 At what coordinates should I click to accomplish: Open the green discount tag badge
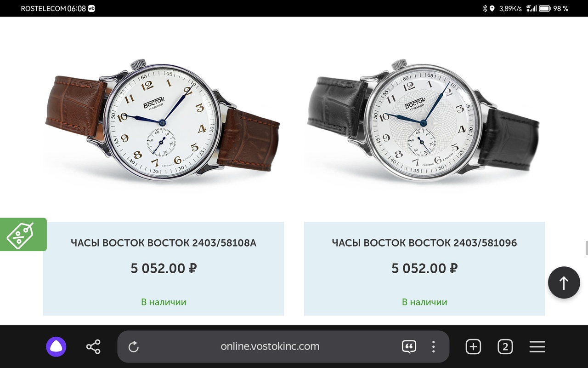pyautogui.click(x=23, y=235)
